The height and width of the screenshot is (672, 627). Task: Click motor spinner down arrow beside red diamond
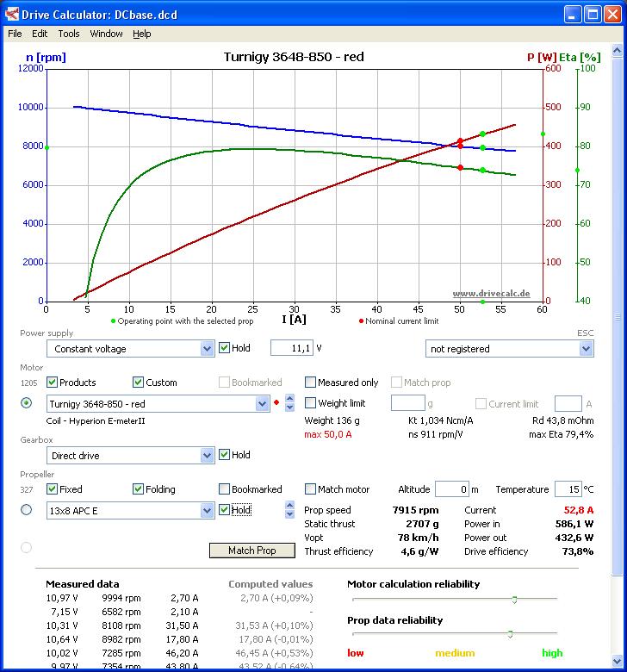tap(290, 407)
